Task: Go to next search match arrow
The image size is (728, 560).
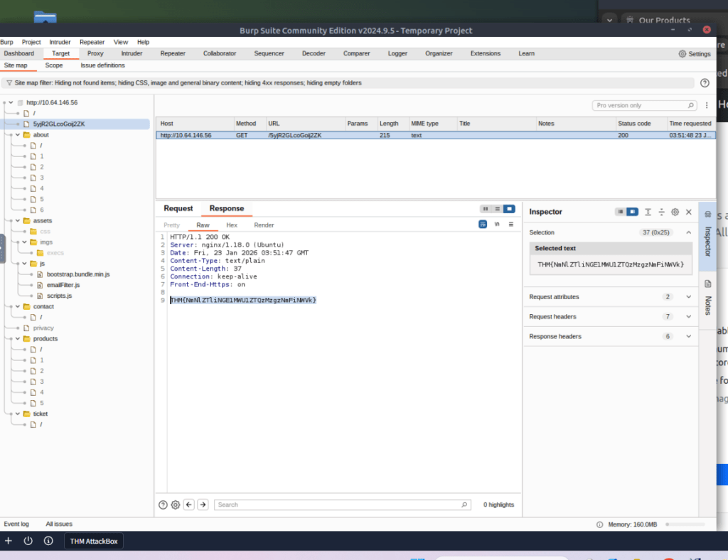Action: point(203,505)
